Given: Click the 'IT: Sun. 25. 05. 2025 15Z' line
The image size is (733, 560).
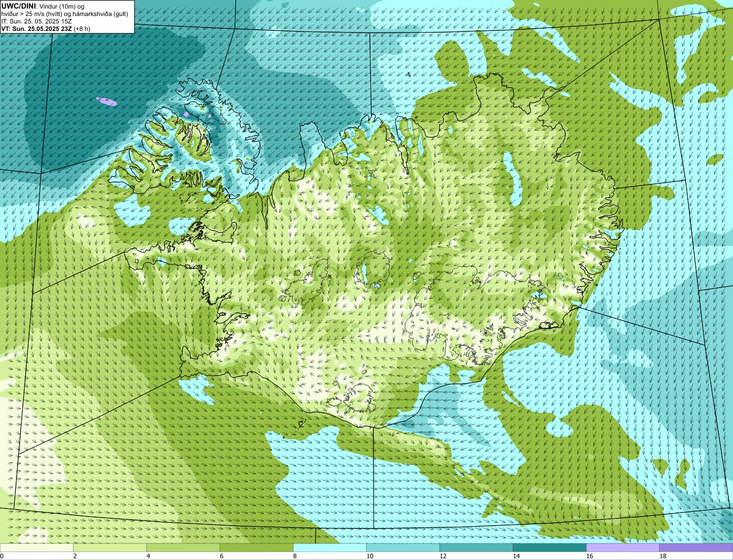Looking at the screenshot, I should (37, 21).
